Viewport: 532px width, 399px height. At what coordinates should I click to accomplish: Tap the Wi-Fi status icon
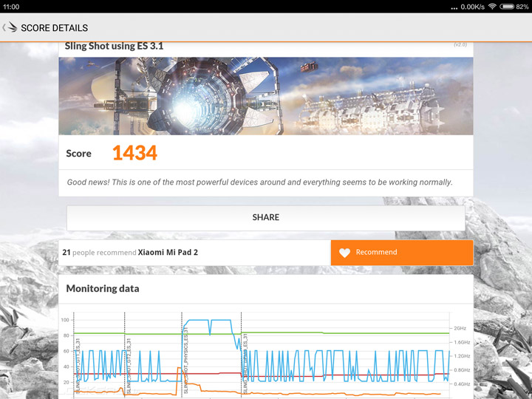(492, 7)
